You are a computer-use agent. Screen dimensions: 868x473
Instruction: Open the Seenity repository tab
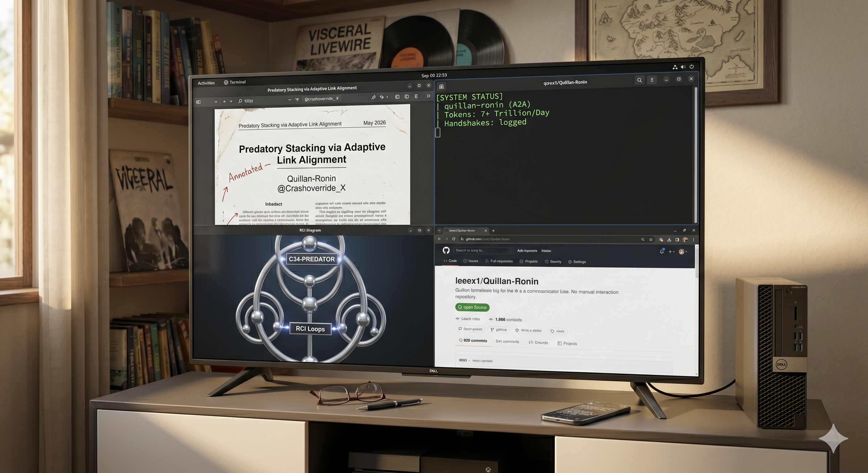(553, 261)
